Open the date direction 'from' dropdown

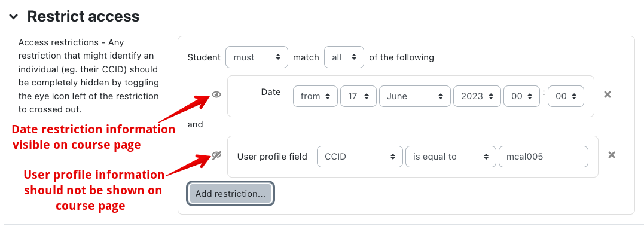(x=316, y=97)
